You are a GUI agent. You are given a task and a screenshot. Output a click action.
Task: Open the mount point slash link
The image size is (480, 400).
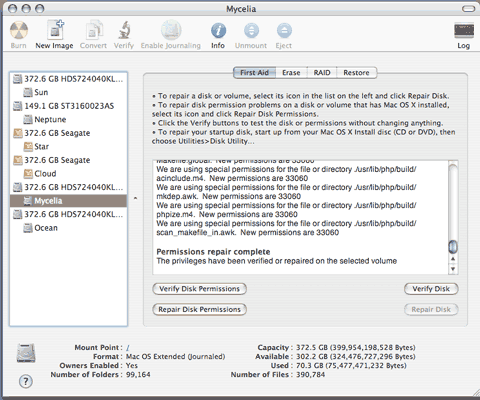[128, 348]
